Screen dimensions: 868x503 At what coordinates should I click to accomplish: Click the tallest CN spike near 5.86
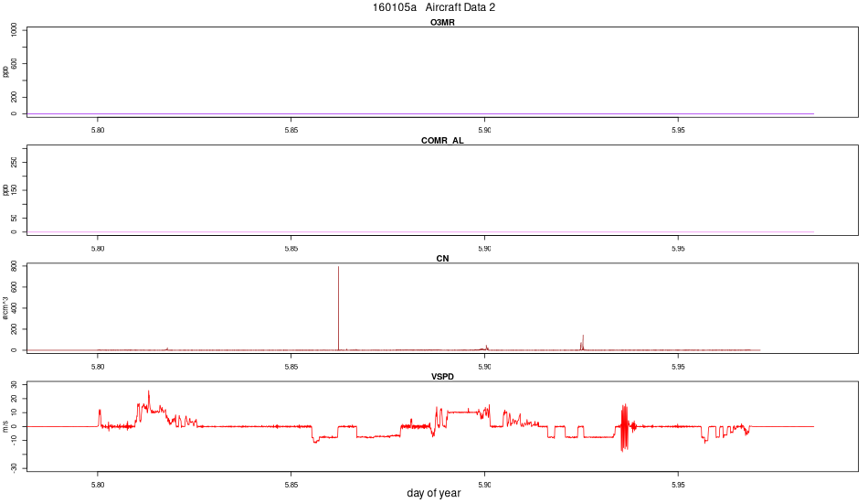pos(338,308)
